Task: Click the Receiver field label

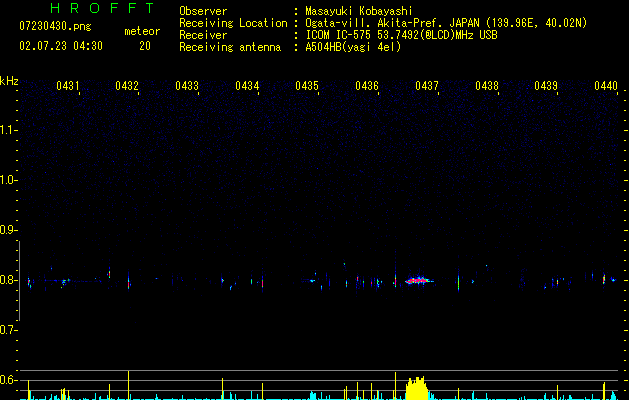Action: (203, 35)
